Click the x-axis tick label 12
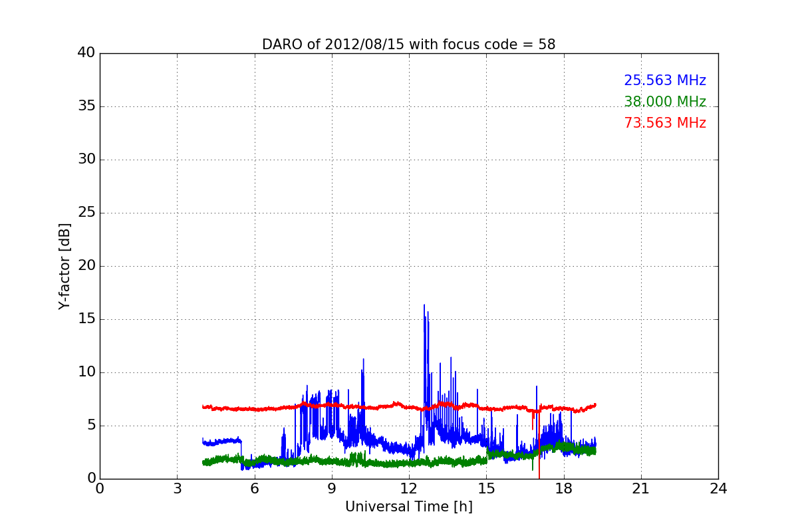The height and width of the screenshot is (532, 798). pyautogui.click(x=409, y=489)
